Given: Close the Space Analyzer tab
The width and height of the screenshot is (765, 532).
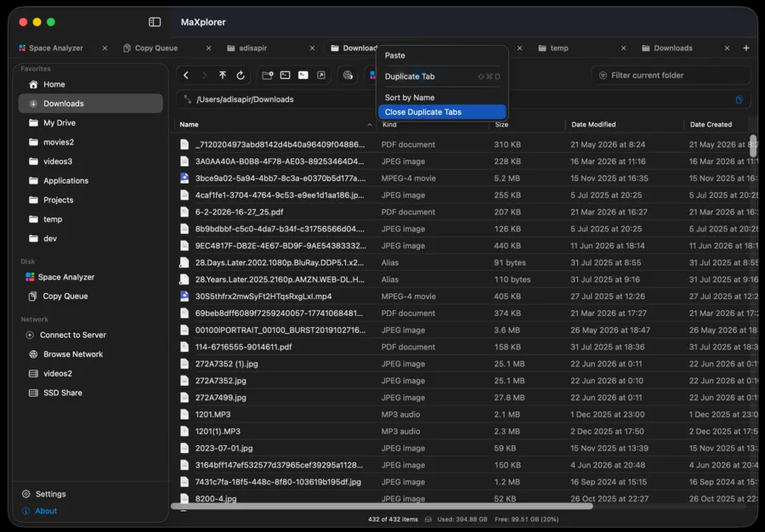Looking at the screenshot, I should pos(105,48).
